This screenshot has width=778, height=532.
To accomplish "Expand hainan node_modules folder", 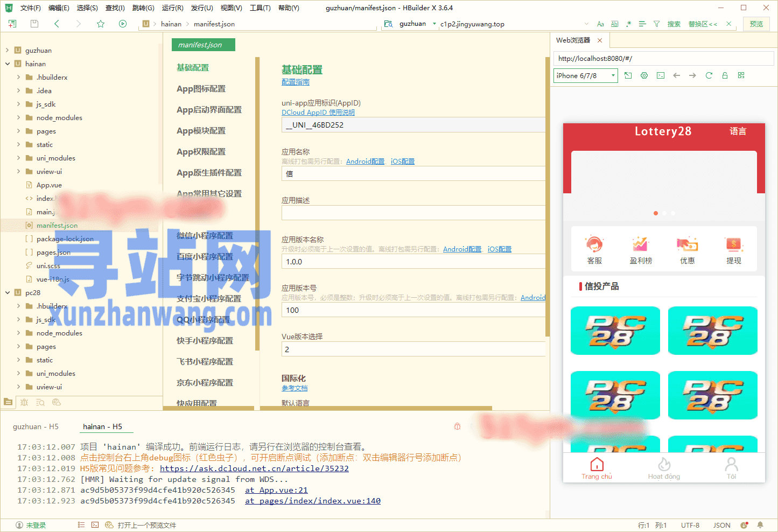I will click(19, 117).
